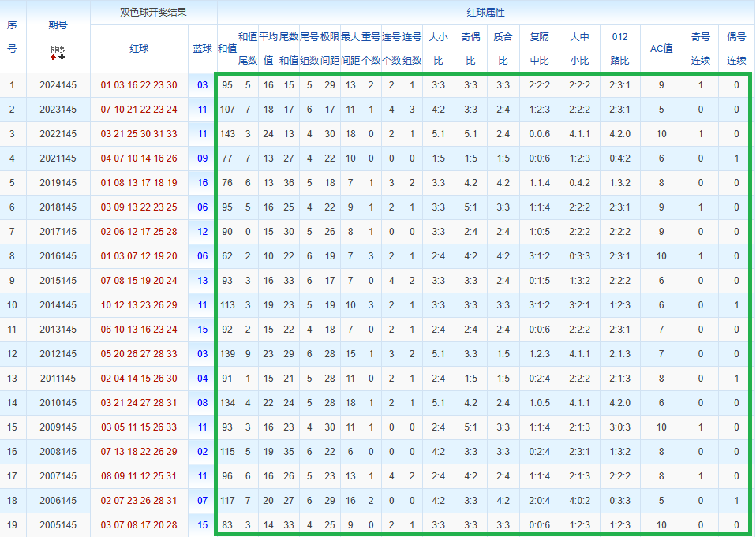Select issue number 2019145
756x537 pixels.
coord(58,183)
